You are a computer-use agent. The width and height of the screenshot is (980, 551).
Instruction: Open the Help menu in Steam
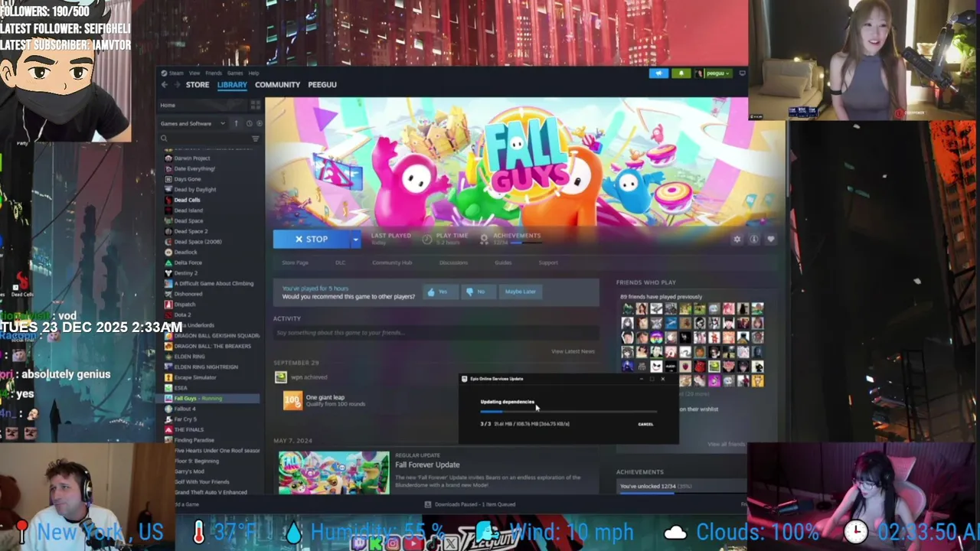(x=253, y=73)
